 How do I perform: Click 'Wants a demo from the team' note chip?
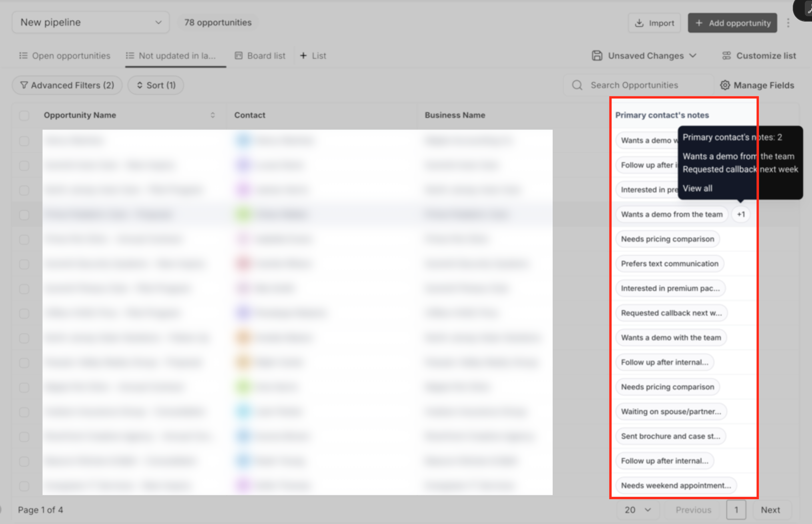pyautogui.click(x=672, y=214)
